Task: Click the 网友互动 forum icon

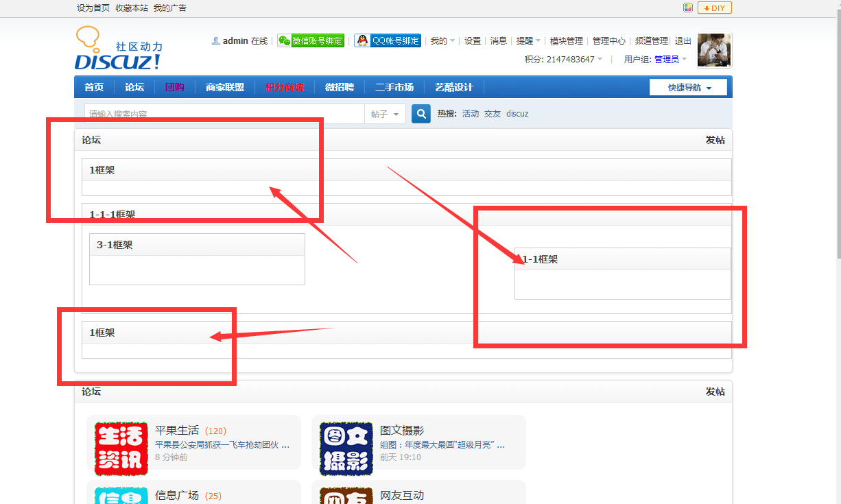Action: click(x=346, y=495)
